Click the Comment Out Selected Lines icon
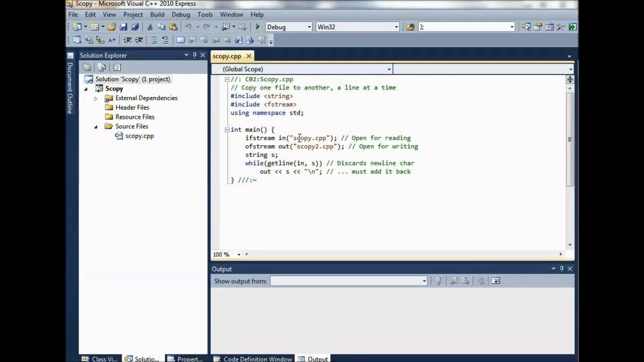 [x=154, y=40]
